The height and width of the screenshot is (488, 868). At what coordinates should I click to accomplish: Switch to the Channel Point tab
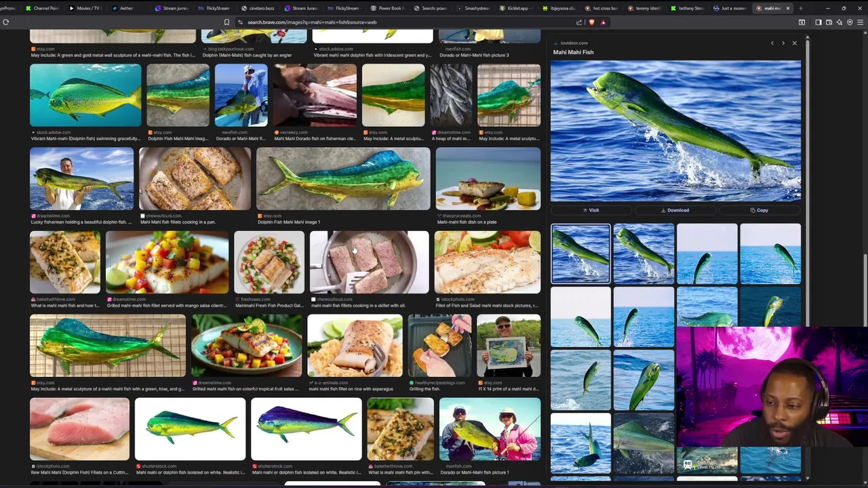[42, 8]
